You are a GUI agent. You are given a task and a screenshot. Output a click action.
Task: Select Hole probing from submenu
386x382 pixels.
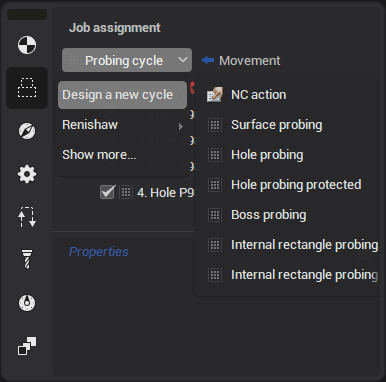click(267, 155)
